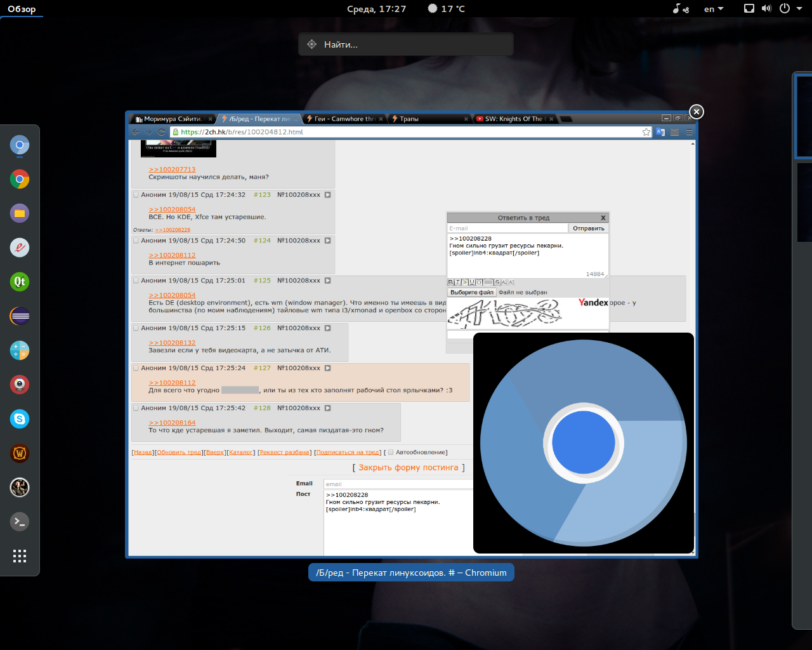The image size is (812, 650).
Task: Open the Cheese webcam app
Action: pyautogui.click(x=20, y=385)
